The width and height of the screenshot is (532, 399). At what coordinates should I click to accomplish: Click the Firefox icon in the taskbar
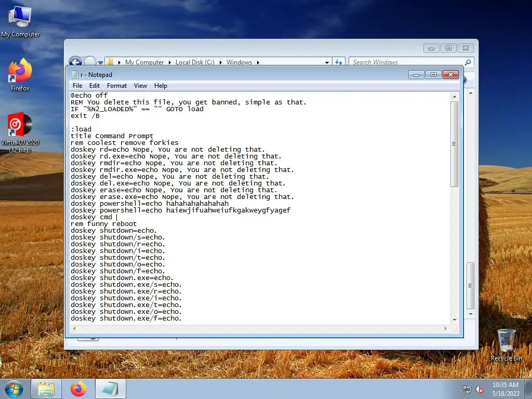point(78,389)
